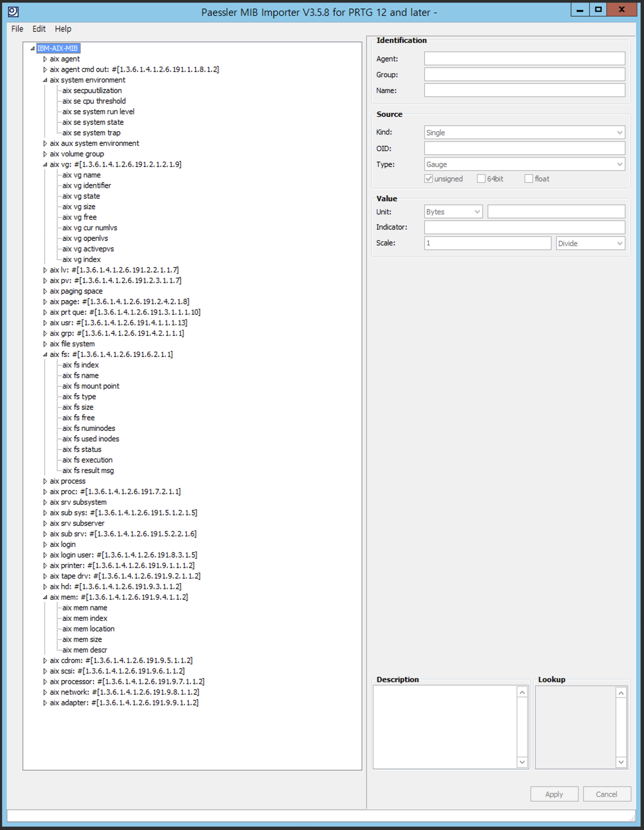Collapse the aix system environment node
The image size is (644, 830).
click(x=46, y=80)
